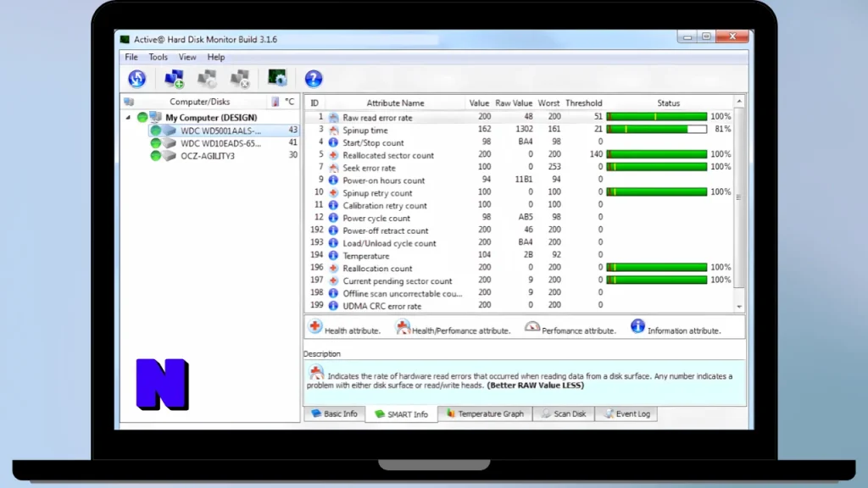Select the WDC WD10EADS-65 disk
This screenshot has height=488, width=868.
224,143
